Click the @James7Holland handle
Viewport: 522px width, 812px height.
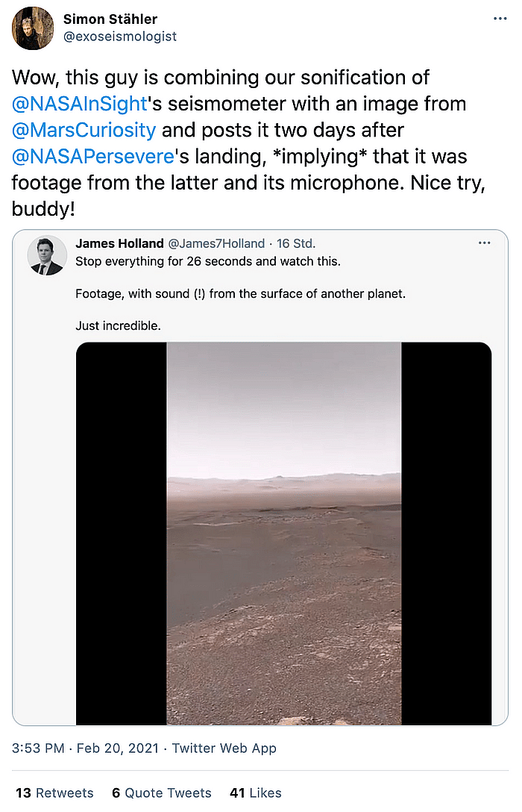click(x=217, y=243)
